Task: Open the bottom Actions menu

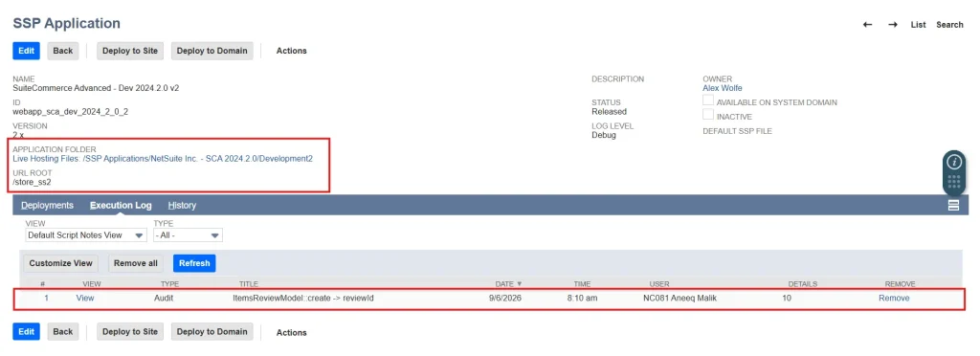Action: (x=291, y=332)
